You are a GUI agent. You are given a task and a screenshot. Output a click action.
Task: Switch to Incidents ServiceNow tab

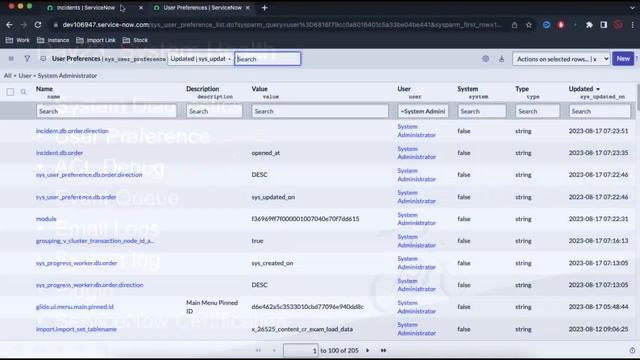pos(86,8)
